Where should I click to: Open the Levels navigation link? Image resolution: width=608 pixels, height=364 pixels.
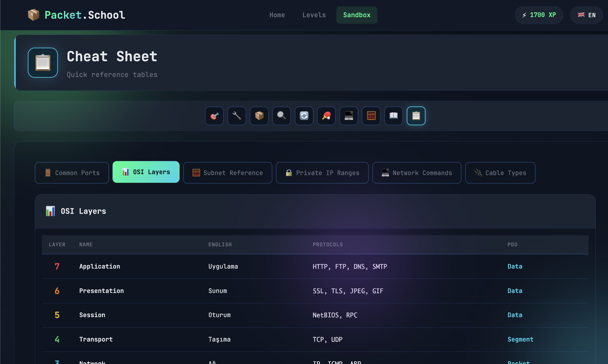[314, 15]
